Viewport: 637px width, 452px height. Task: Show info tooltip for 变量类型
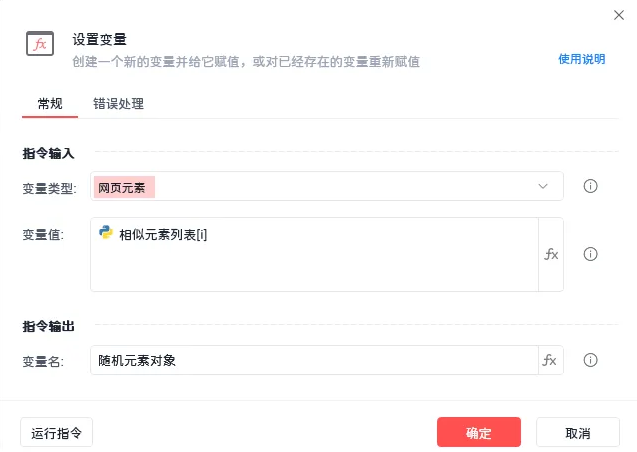click(590, 186)
